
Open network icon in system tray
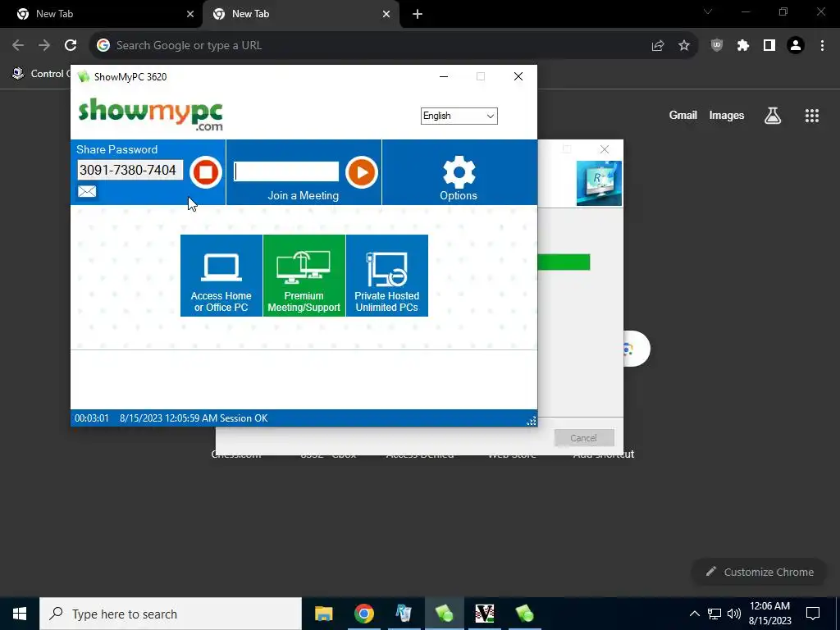[714, 614]
